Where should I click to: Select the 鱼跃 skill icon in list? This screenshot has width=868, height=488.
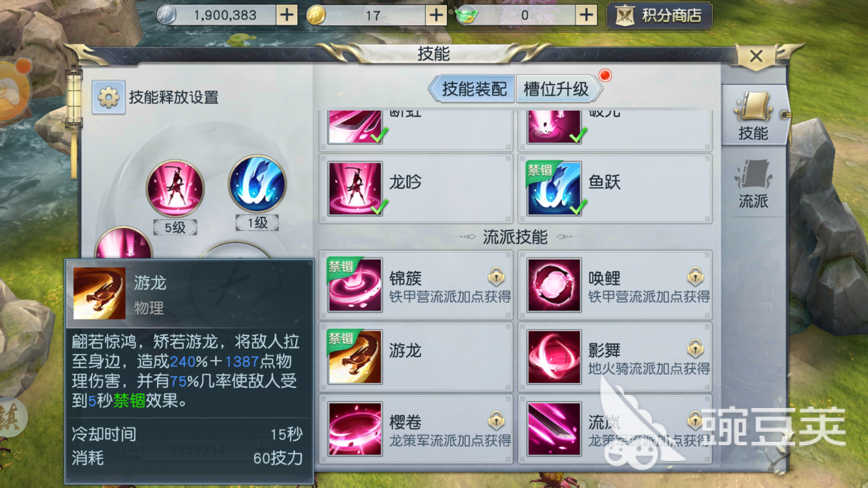click(554, 189)
